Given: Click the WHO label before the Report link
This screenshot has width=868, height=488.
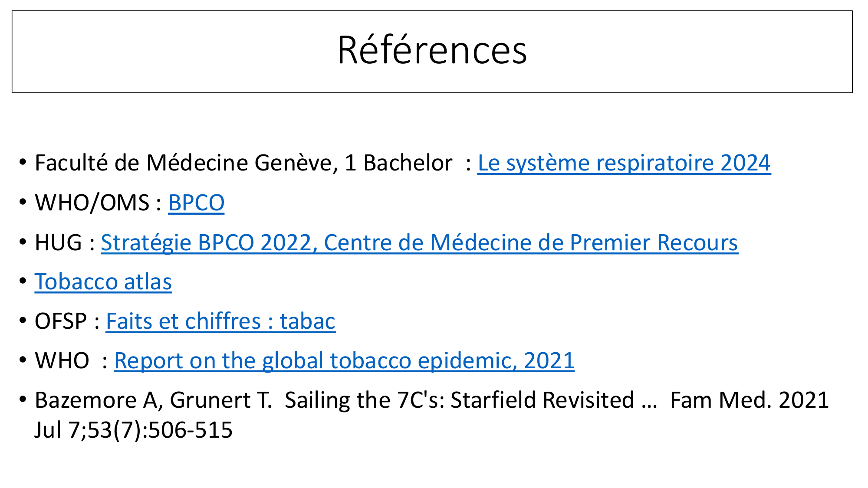Looking at the screenshot, I should pyautogui.click(x=62, y=361).
